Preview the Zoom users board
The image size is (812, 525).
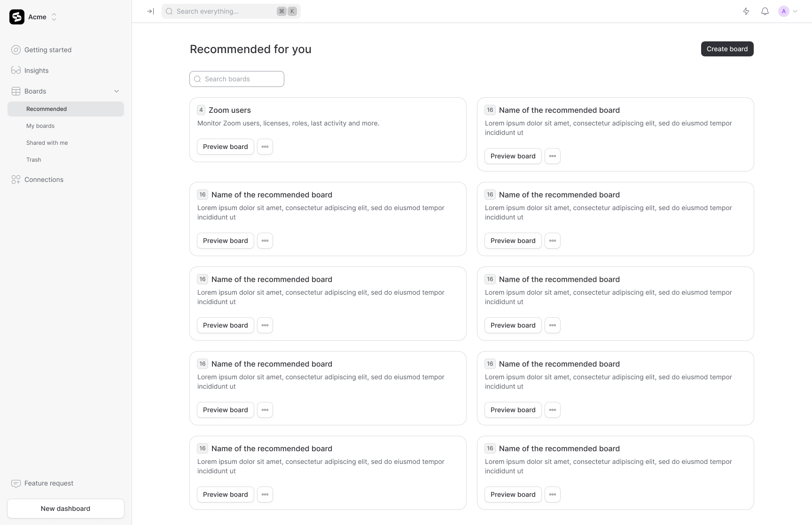click(x=225, y=147)
